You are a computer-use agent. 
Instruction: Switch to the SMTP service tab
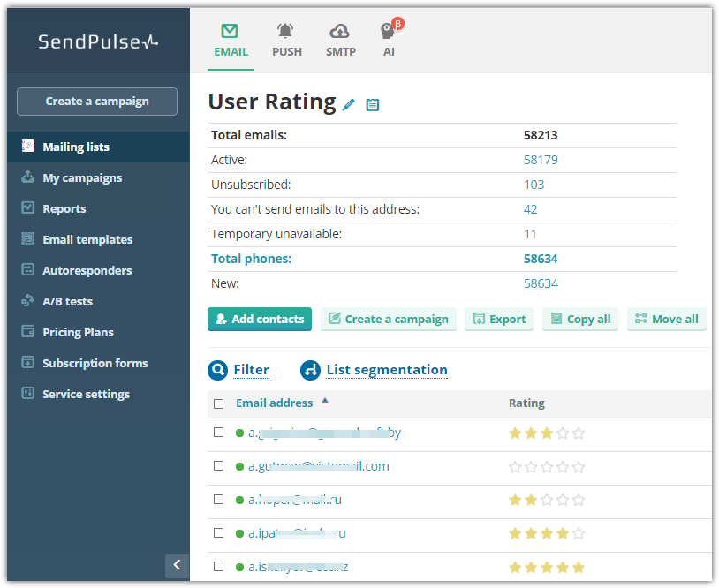340,41
